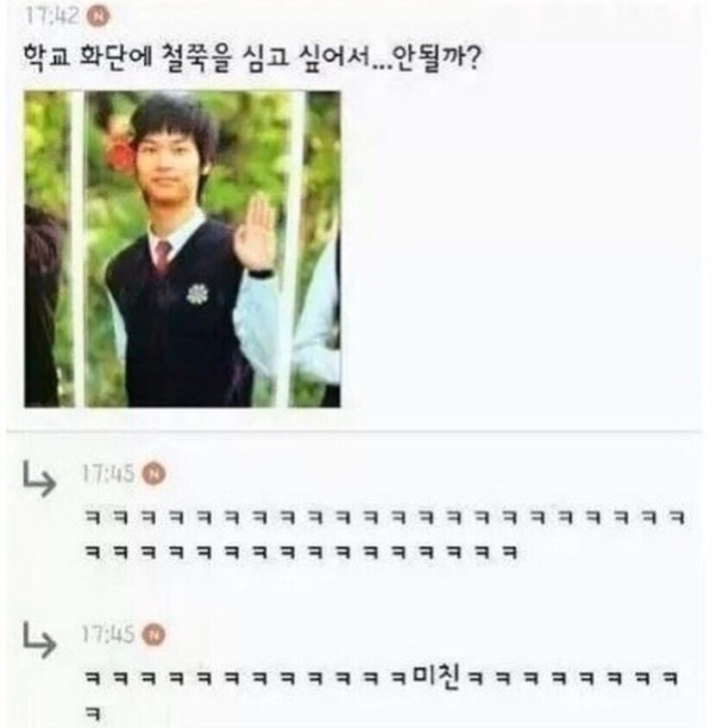Click the reply arrow of the first comment
716x728 pixels.
coord(40,479)
